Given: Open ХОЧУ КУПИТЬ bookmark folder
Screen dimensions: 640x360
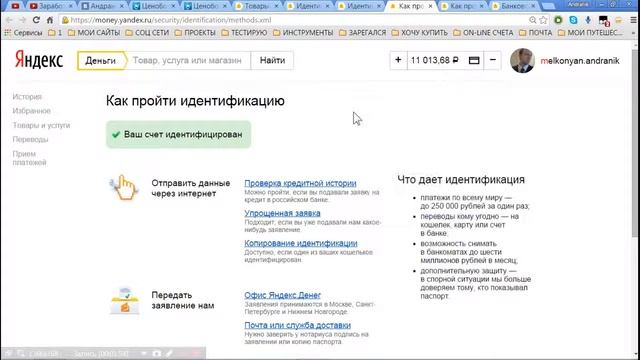Looking at the screenshot, I should [x=420, y=33].
